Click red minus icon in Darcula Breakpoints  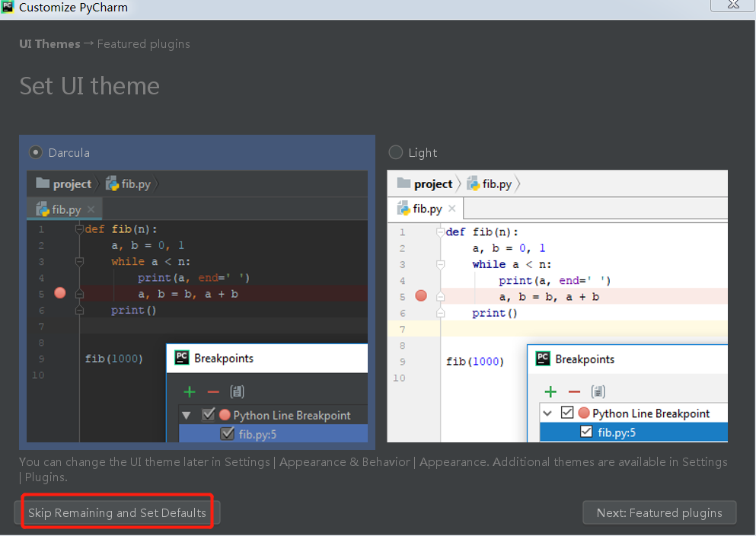(213, 392)
